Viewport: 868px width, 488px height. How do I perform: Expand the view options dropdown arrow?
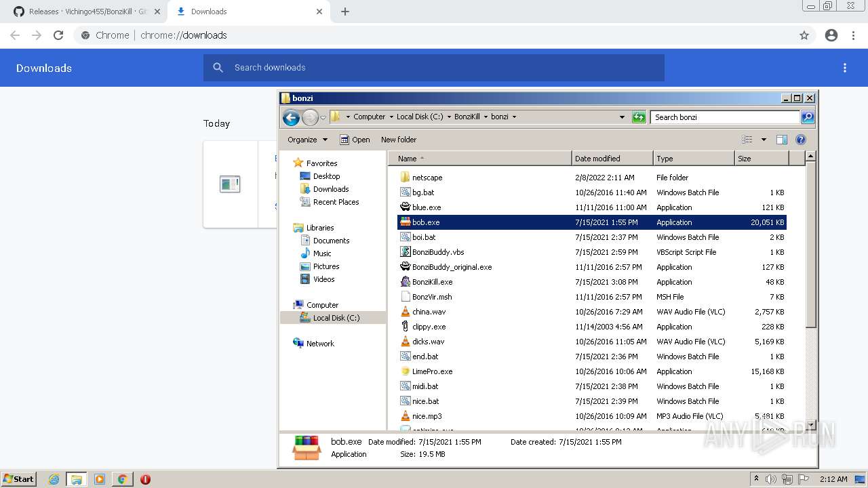[x=764, y=140]
